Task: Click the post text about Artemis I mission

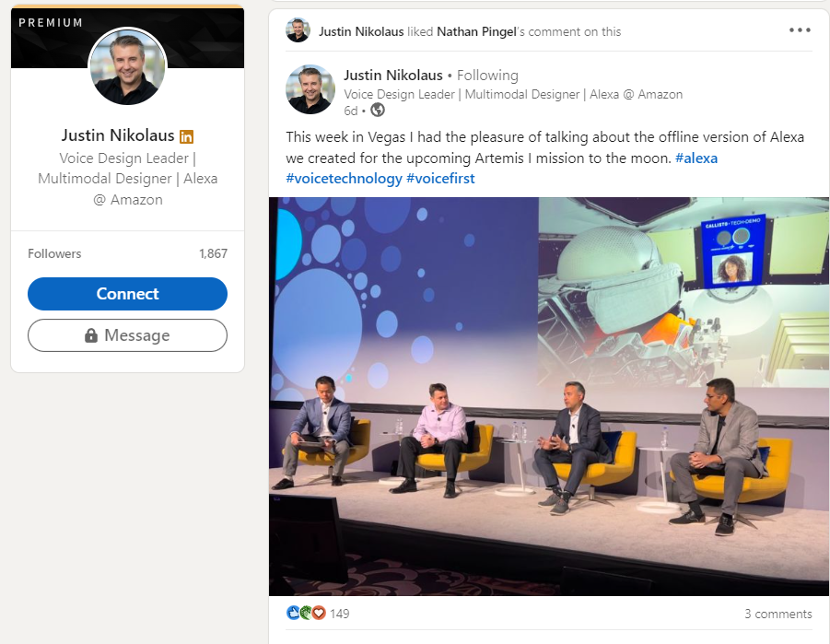Action: pos(544,158)
